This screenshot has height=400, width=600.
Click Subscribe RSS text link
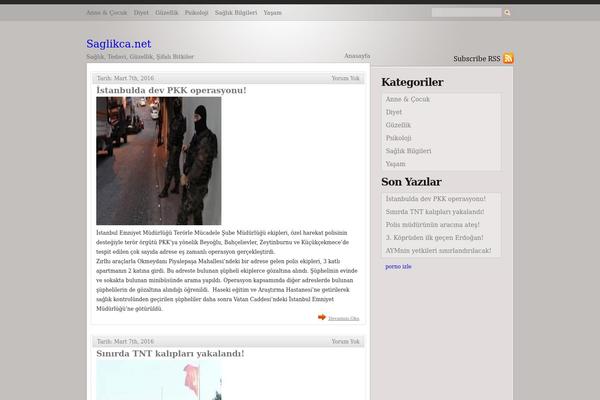[477, 59]
